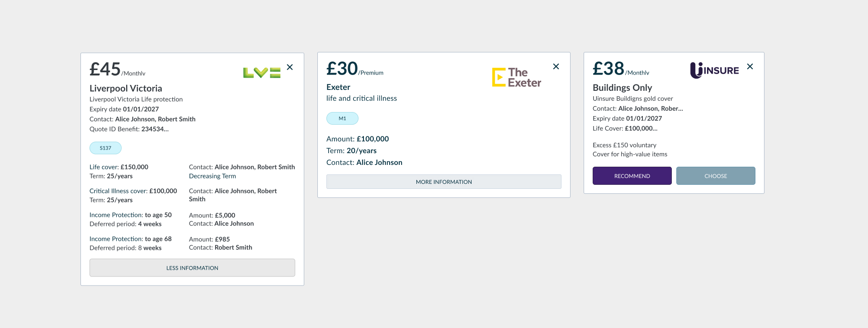Close the Liverpool Victoria quote card

(x=290, y=67)
